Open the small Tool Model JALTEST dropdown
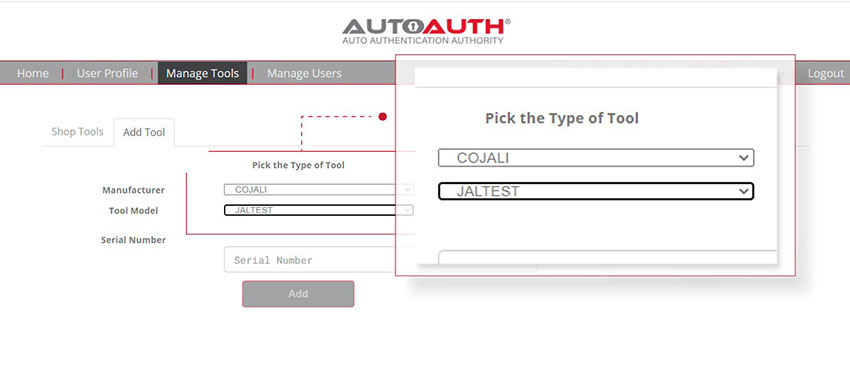850x389 pixels. 319,210
